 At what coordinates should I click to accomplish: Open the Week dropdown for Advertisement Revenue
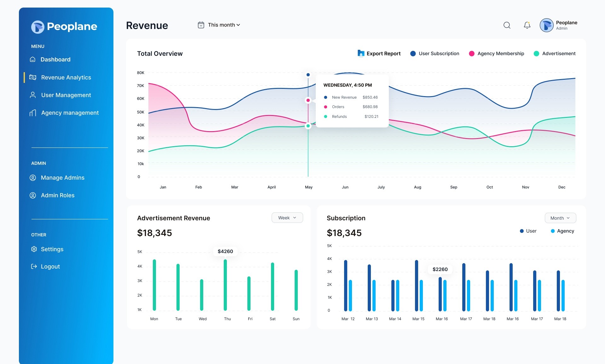287,218
